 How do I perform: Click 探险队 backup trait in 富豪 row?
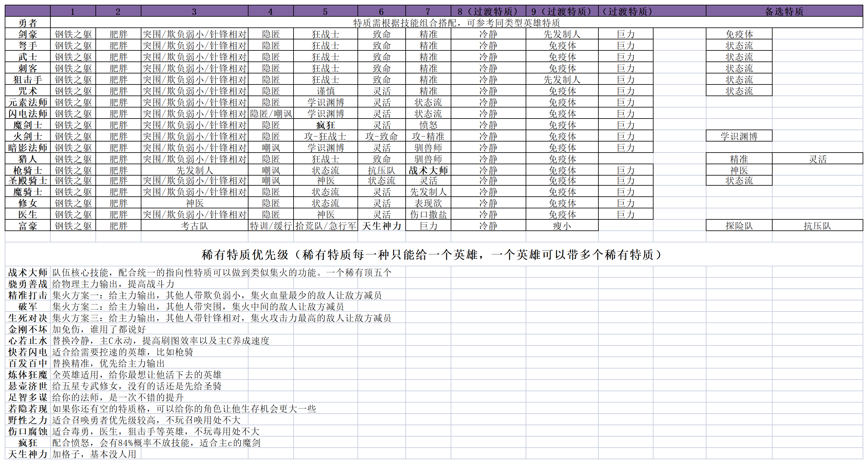[739, 226]
